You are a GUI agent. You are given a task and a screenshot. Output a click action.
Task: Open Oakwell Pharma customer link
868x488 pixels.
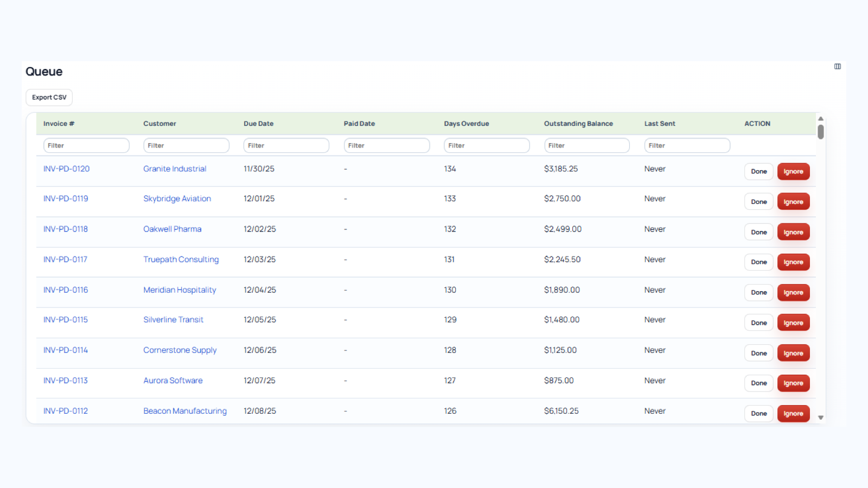[x=173, y=229]
